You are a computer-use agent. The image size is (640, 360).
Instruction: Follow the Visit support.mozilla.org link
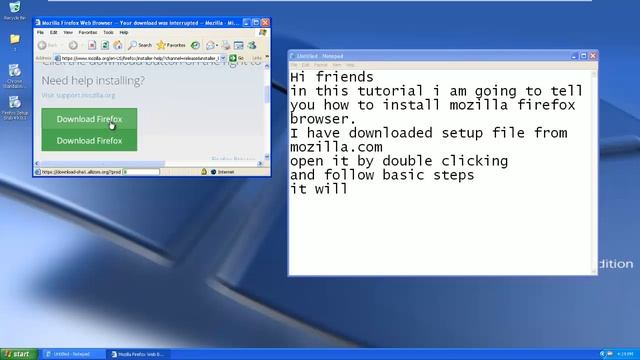click(78, 95)
